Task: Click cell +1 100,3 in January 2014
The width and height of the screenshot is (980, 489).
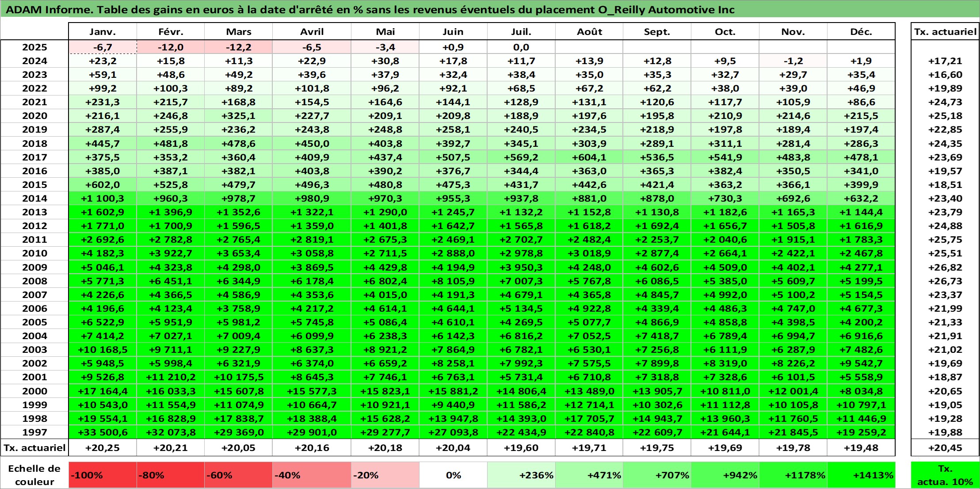Action: click(x=103, y=199)
